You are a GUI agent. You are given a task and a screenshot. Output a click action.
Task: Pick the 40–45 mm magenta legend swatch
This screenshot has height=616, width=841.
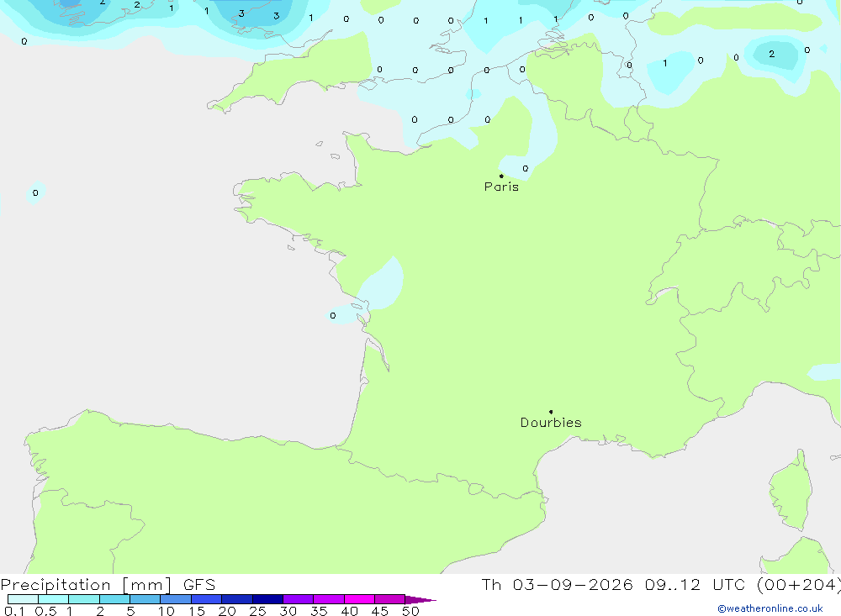click(359, 599)
